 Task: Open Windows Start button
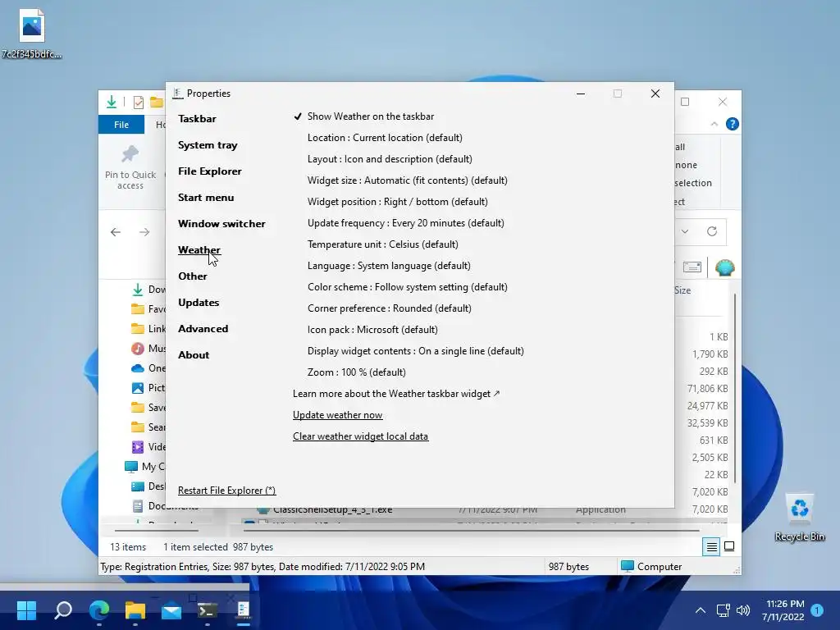[26, 609]
